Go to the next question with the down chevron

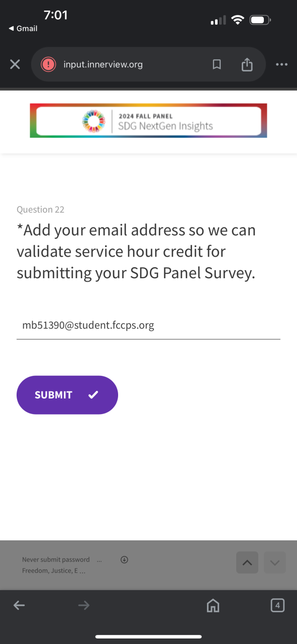(275, 563)
